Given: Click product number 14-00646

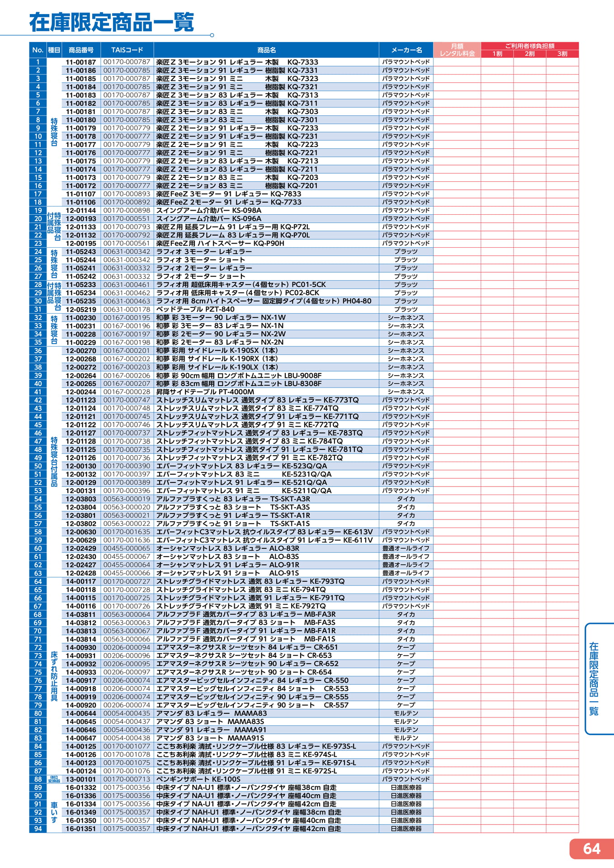Looking at the screenshot, I should (x=81, y=730).
